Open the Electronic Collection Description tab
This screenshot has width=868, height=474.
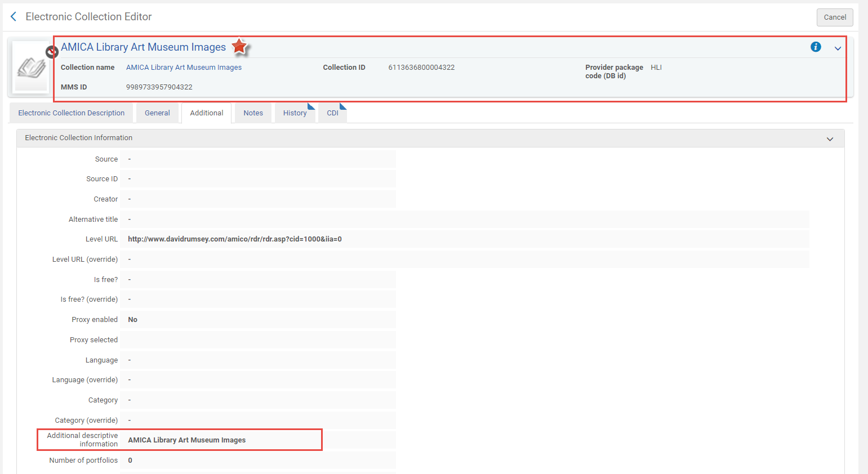[72, 113]
